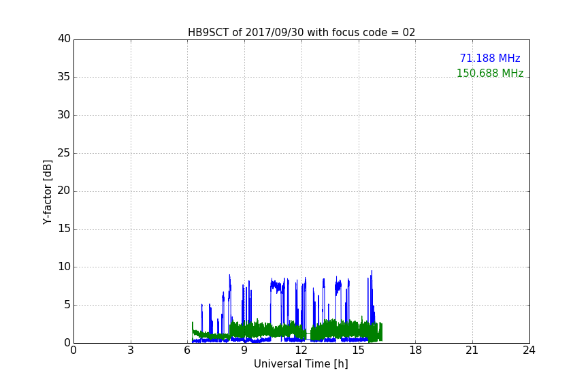The width and height of the screenshot is (588, 392).
Task: Click x-axis tick label 12
Action: 301,350
